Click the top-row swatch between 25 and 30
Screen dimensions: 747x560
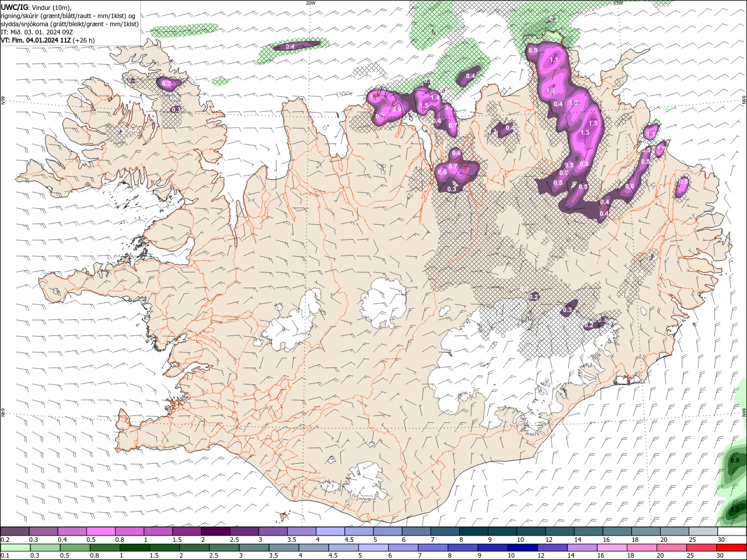point(703,531)
